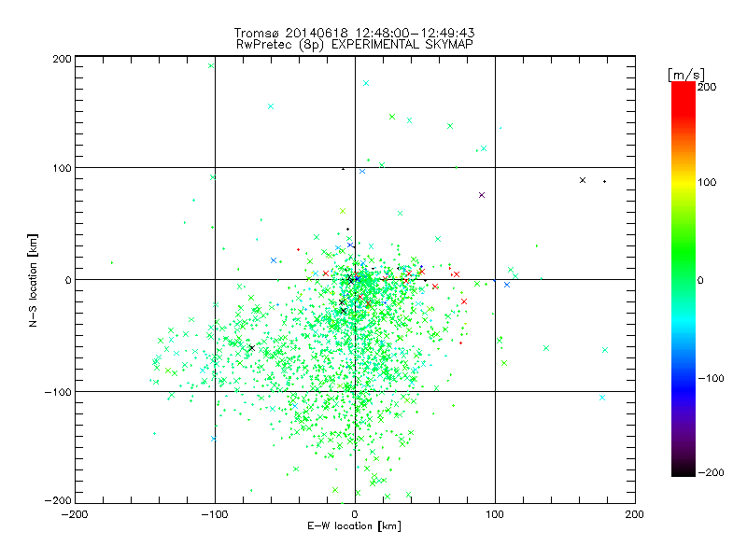Click the E-W axis tick label "-200"

[75, 514]
